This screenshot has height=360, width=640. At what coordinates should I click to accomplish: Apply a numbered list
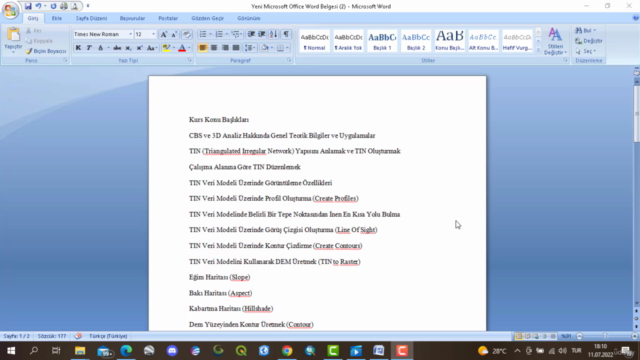pos(219,34)
